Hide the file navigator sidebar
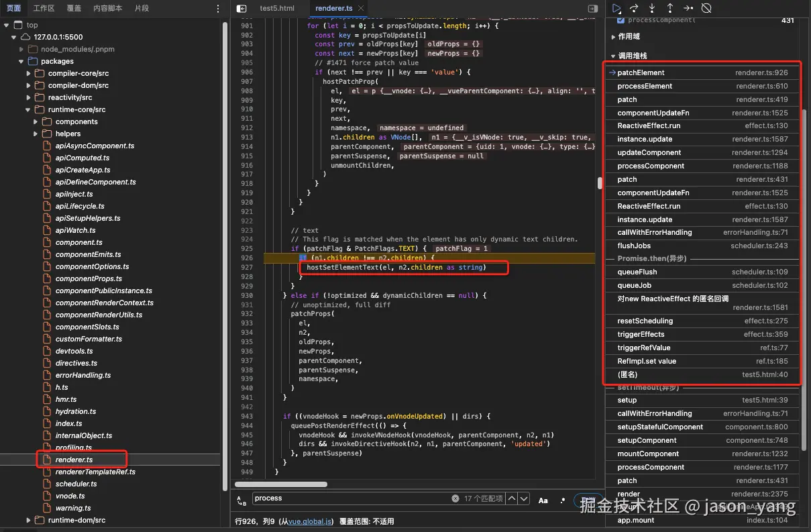 point(242,9)
